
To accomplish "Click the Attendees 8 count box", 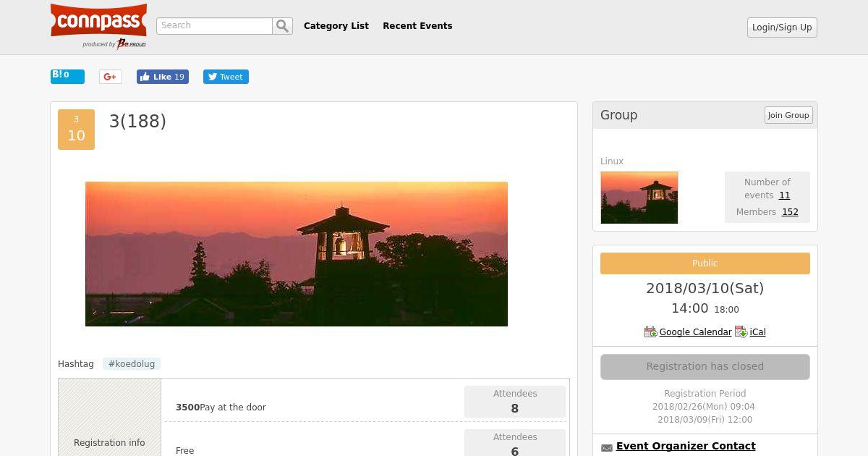I will [x=515, y=402].
